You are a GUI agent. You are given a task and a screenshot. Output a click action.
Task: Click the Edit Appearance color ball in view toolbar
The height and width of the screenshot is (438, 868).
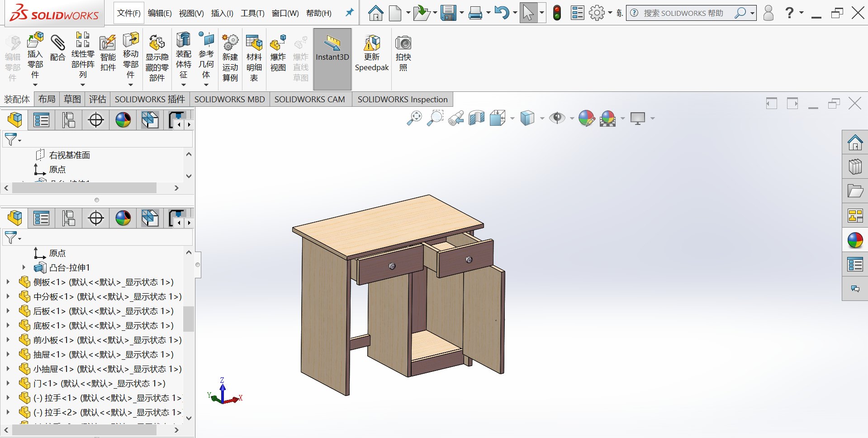(x=587, y=118)
